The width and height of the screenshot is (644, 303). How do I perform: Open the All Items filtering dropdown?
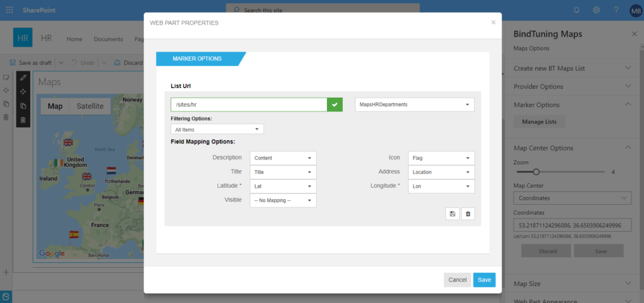217,129
